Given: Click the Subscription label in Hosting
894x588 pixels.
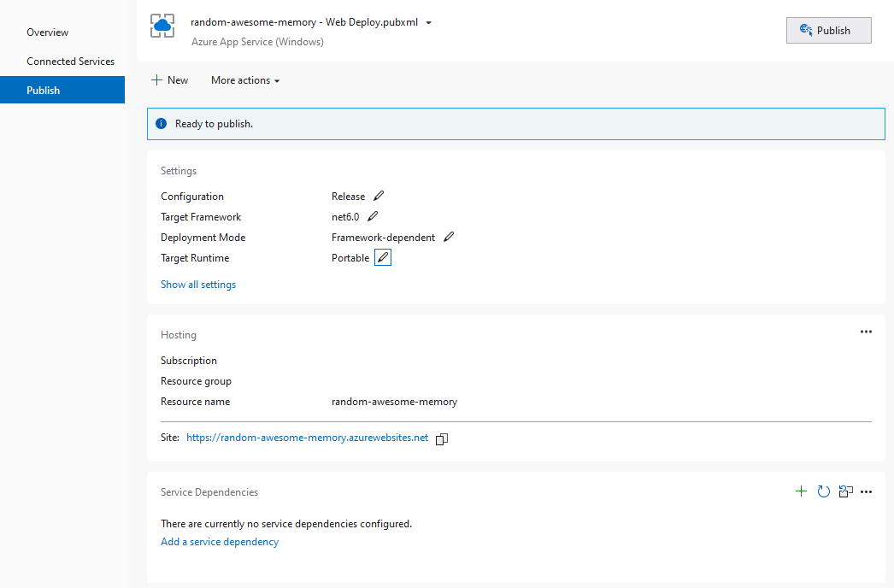Looking at the screenshot, I should pyautogui.click(x=189, y=361).
